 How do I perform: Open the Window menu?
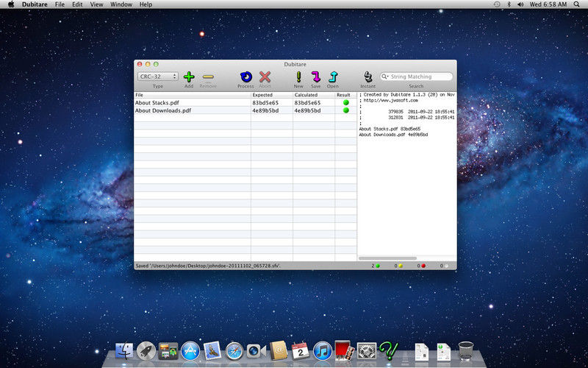coord(121,4)
